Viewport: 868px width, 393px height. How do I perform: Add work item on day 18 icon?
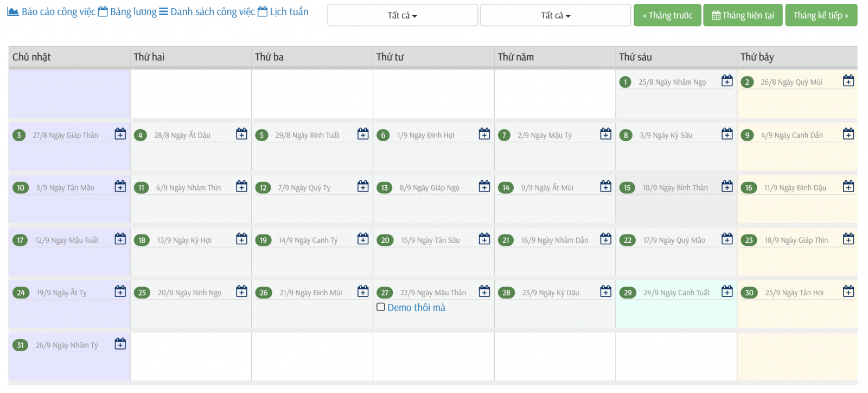[242, 239]
